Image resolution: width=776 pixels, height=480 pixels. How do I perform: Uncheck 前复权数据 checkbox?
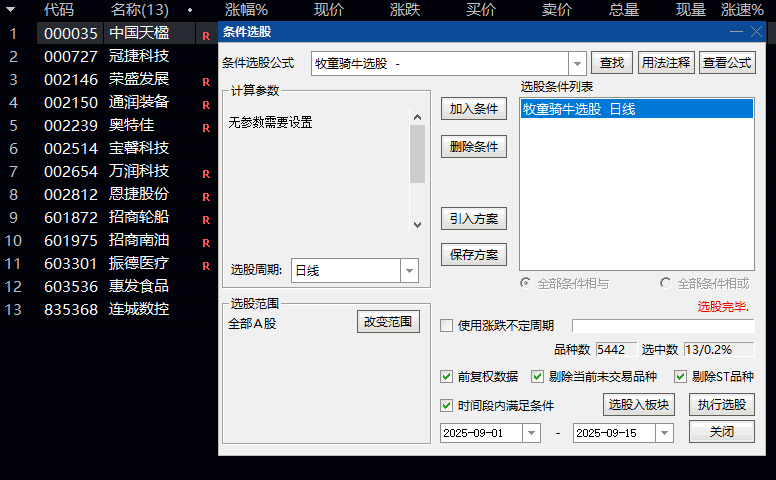pos(446,377)
